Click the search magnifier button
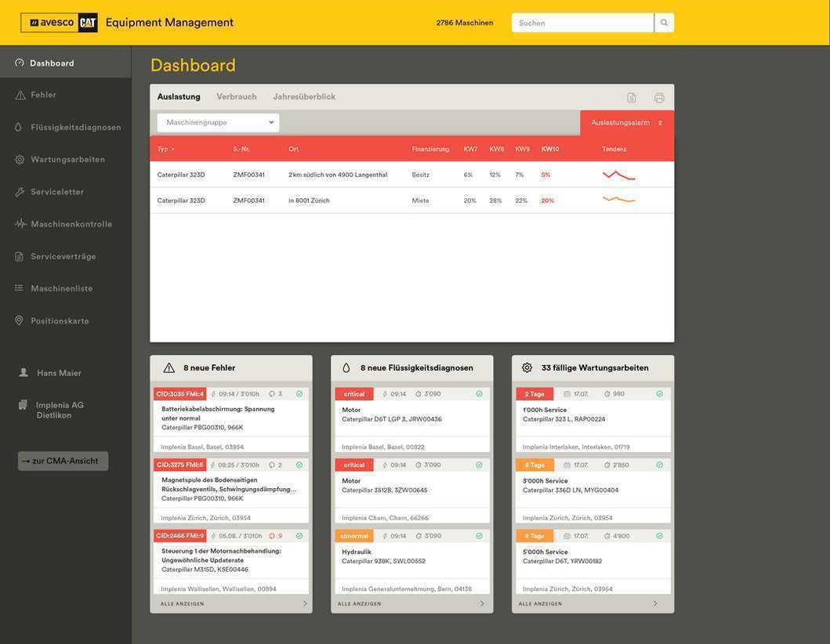Screen dimensions: 830x644 point(664,23)
